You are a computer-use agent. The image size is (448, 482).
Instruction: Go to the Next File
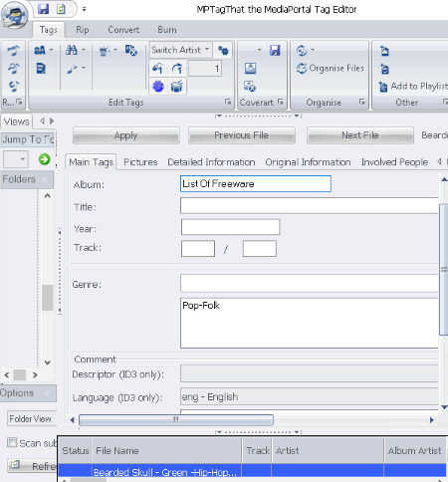click(x=360, y=135)
